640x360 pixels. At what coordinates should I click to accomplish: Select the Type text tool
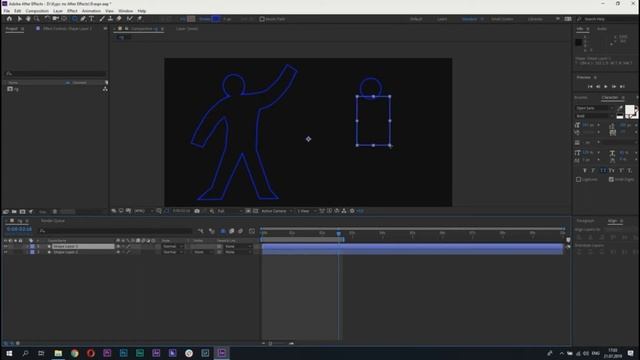[x=91, y=19]
